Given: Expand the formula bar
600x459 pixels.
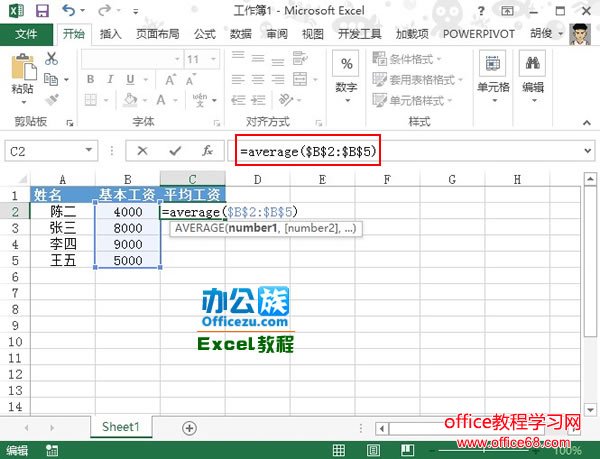Looking at the screenshot, I should [x=588, y=151].
